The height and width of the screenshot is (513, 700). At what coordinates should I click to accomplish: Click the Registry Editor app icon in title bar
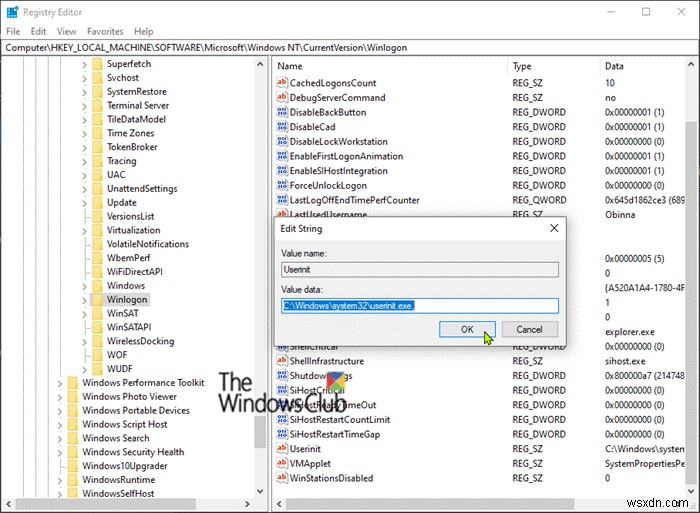pos(12,12)
